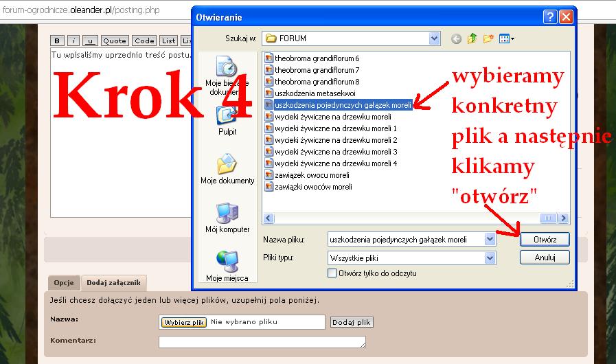
Task: Select file uszkodzenia metasekwoi
Action: [315, 93]
